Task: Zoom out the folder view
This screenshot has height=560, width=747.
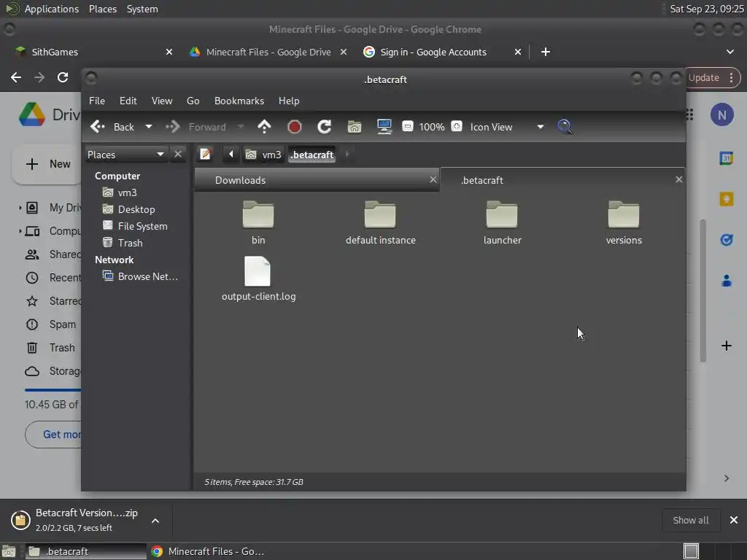Action: tap(407, 126)
